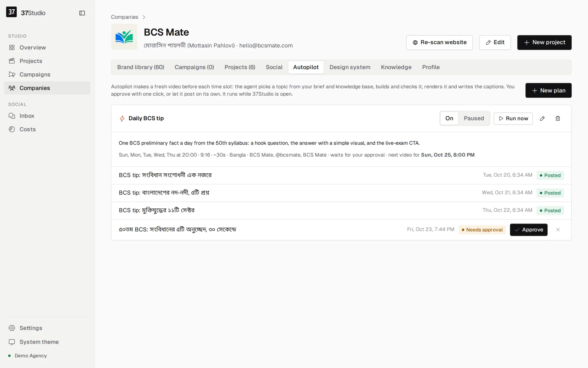Click the Companies people icon
588x368 pixels.
click(x=12, y=88)
